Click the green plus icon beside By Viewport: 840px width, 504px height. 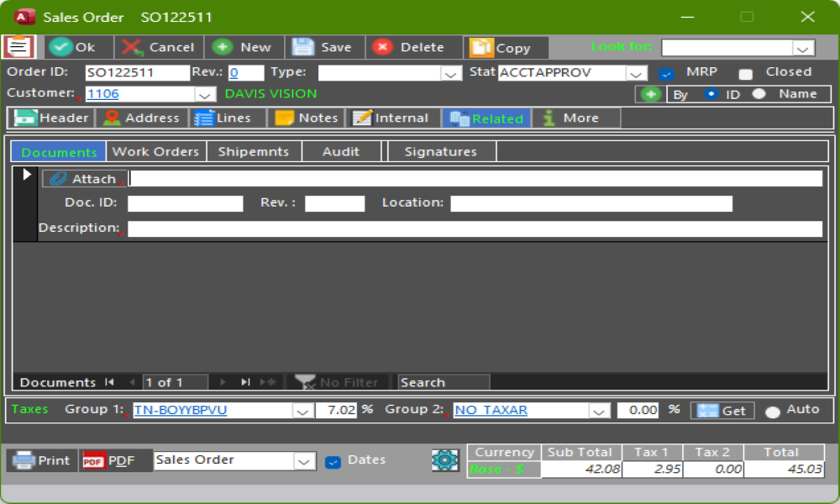[x=650, y=94]
